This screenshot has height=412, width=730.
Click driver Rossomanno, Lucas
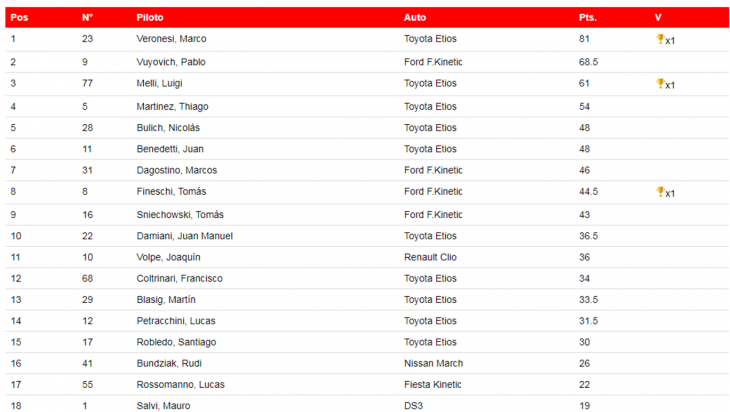click(x=181, y=385)
